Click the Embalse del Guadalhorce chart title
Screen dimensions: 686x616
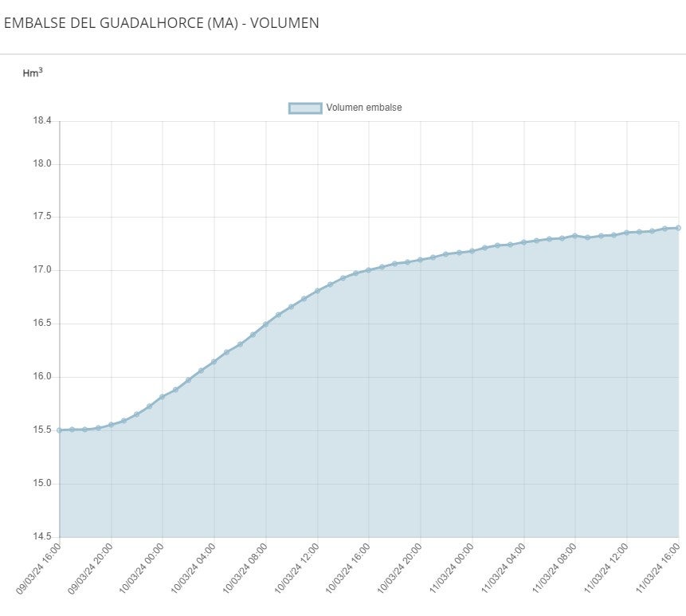pyautogui.click(x=162, y=23)
